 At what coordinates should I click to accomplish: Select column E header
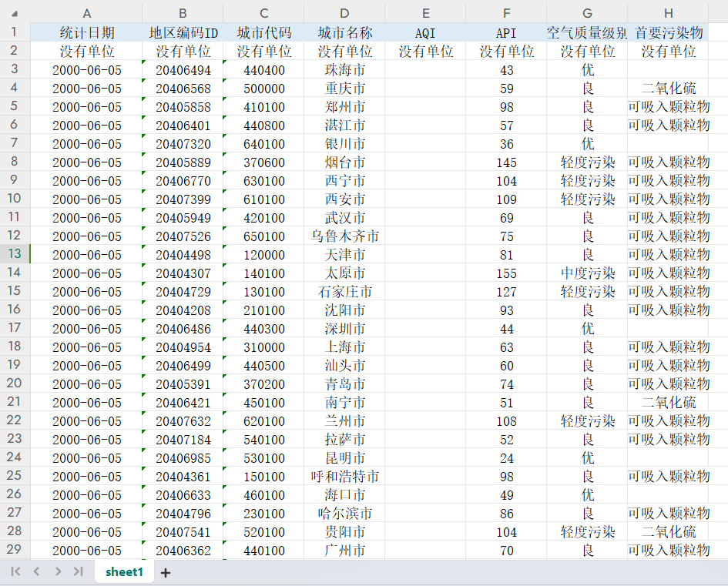click(x=425, y=13)
